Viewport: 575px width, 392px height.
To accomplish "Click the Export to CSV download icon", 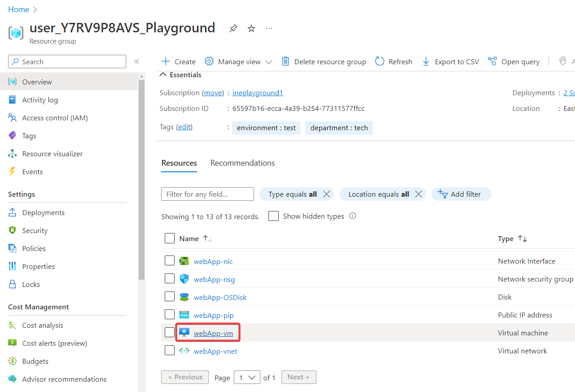I will [x=426, y=62].
